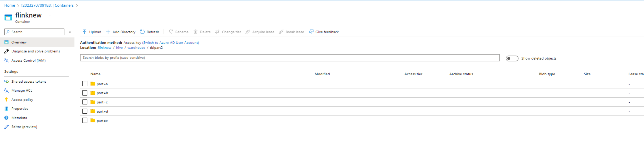The height and width of the screenshot is (149, 644).
Task: Tick the checkbox for part=d
Action: (85, 111)
